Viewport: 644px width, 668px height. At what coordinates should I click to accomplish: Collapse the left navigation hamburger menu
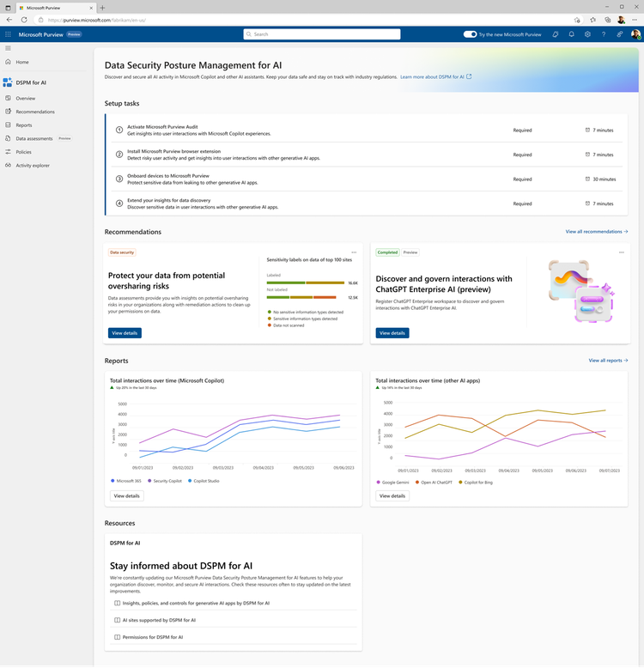click(x=8, y=48)
